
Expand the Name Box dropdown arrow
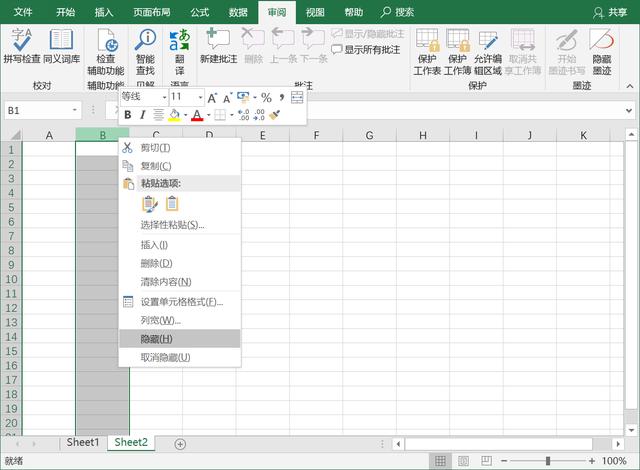(x=75, y=110)
